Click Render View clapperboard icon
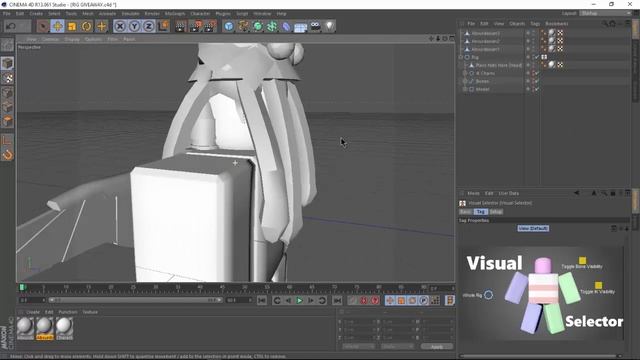Screen dimensions: 640x360 180,27
